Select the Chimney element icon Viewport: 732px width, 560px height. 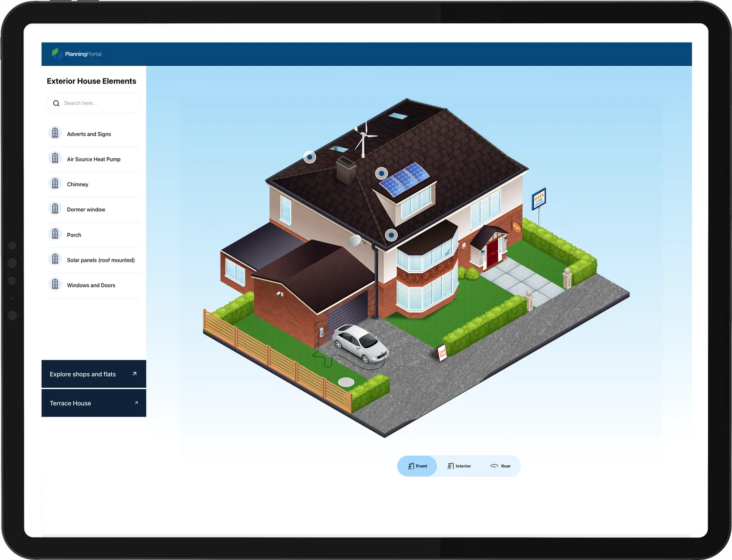point(55,183)
